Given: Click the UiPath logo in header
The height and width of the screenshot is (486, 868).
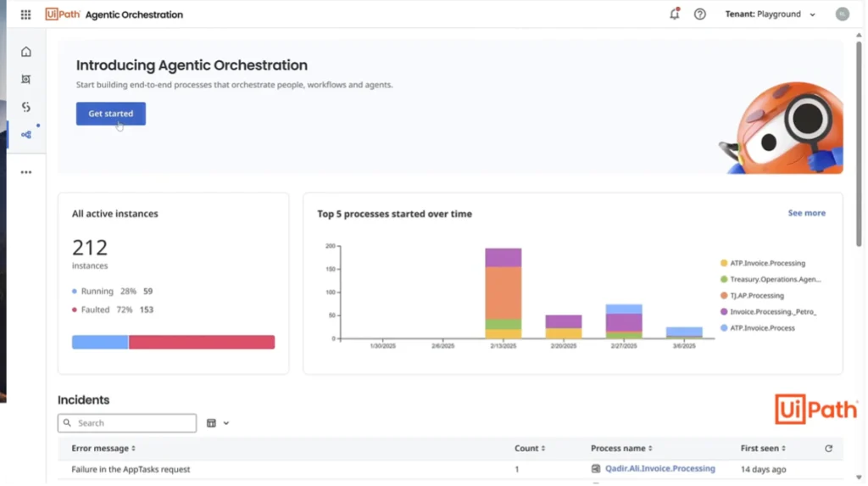Looking at the screenshot, I should click(63, 14).
